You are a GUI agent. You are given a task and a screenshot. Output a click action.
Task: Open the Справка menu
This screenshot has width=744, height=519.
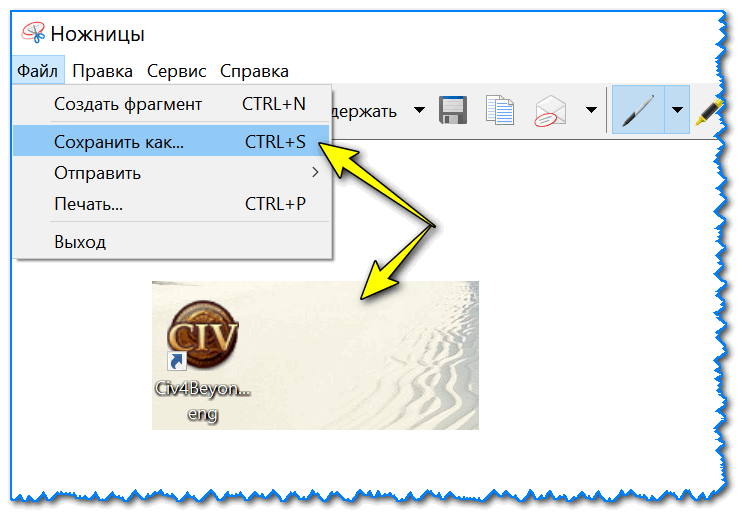click(254, 71)
